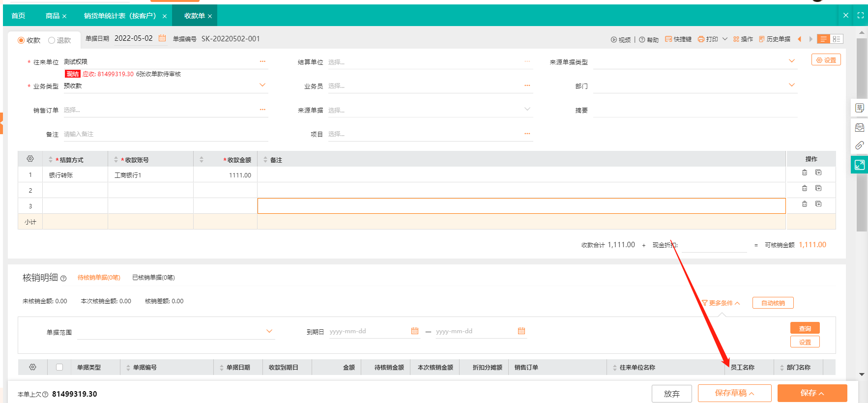The width and height of the screenshot is (868, 403).
Task: Copy row 2 using the duplicate icon
Action: (818, 188)
